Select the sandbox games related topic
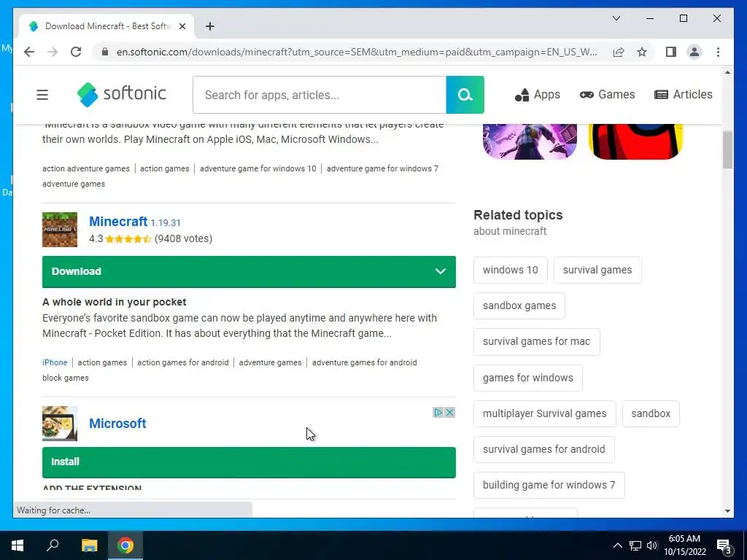Image resolution: width=747 pixels, height=560 pixels. click(x=519, y=306)
